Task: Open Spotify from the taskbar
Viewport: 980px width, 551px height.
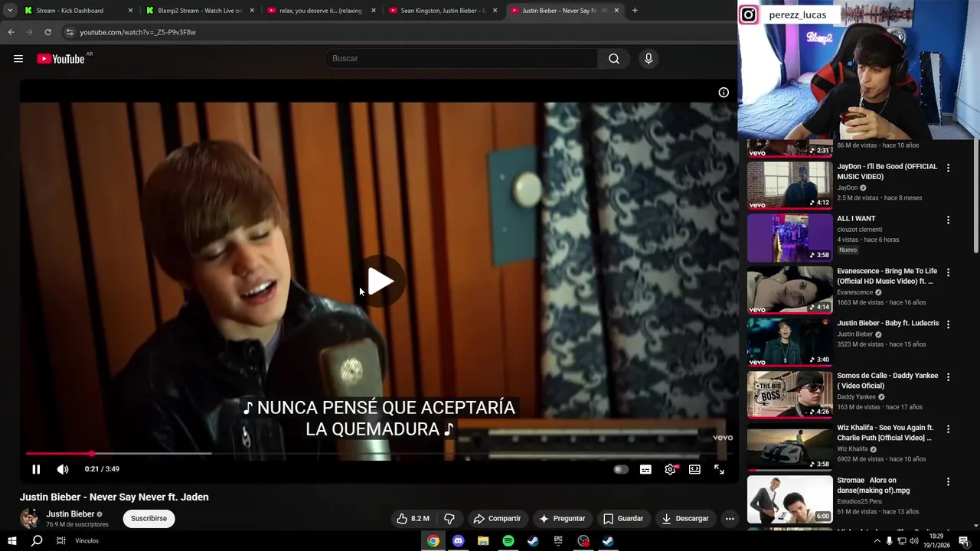Action: tap(508, 541)
